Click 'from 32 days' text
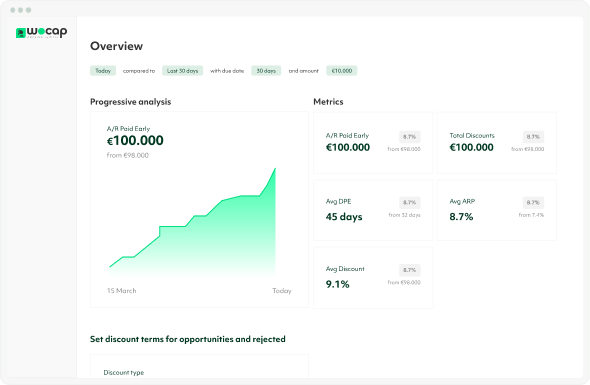Viewport: 590px width, 385px height. pyautogui.click(x=404, y=215)
